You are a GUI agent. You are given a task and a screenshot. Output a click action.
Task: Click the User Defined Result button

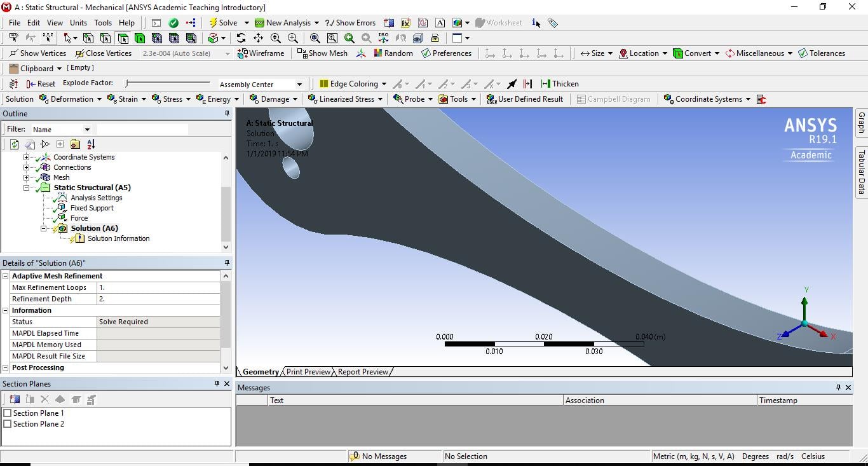coord(525,99)
